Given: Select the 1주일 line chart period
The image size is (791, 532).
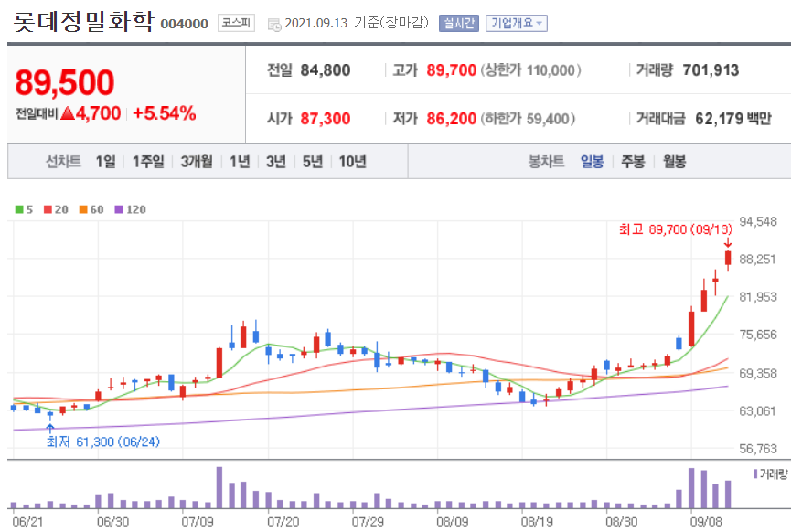Looking at the screenshot, I should pyautogui.click(x=148, y=162).
